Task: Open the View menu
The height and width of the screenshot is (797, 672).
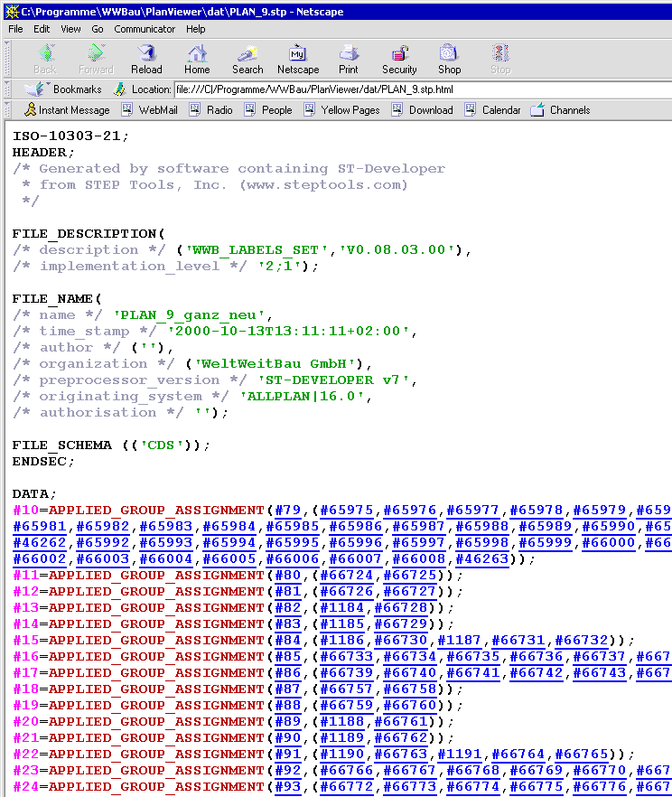Action: click(70, 29)
